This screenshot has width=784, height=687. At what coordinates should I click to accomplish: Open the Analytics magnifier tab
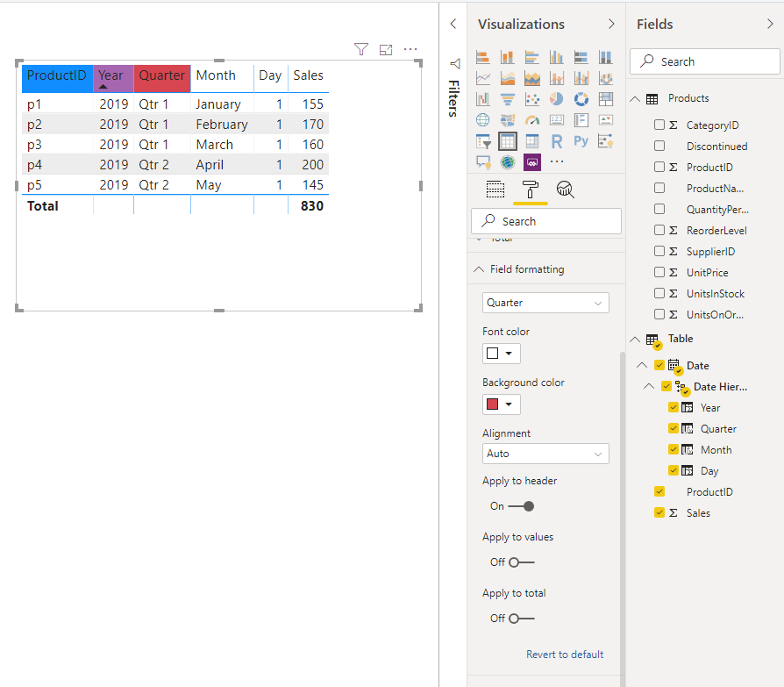click(x=565, y=190)
